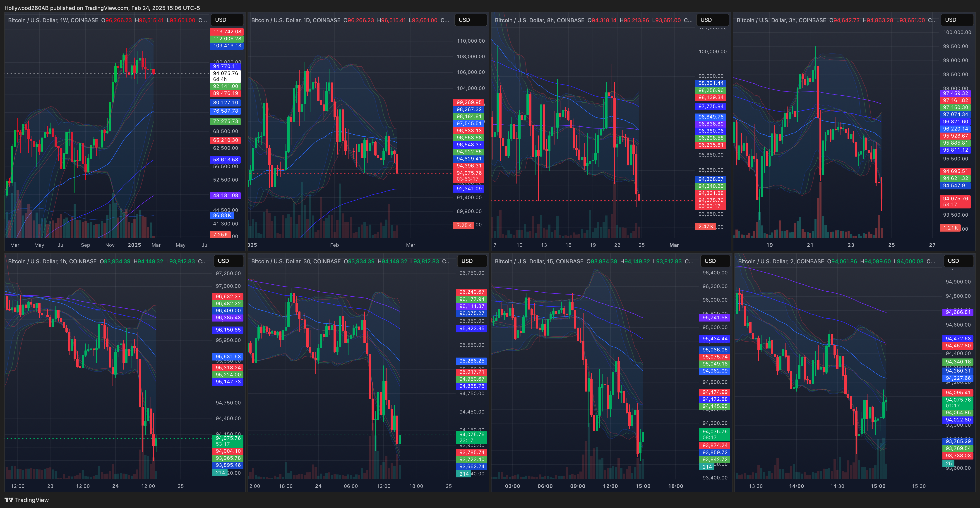Select the green 94,340.16 price label
The height and width of the screenshot is (508, 980).
(x=958, y=362)
